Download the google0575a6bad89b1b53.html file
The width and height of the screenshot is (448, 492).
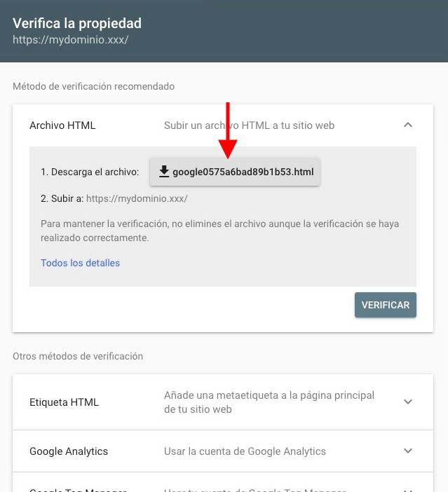pos(235,172)
